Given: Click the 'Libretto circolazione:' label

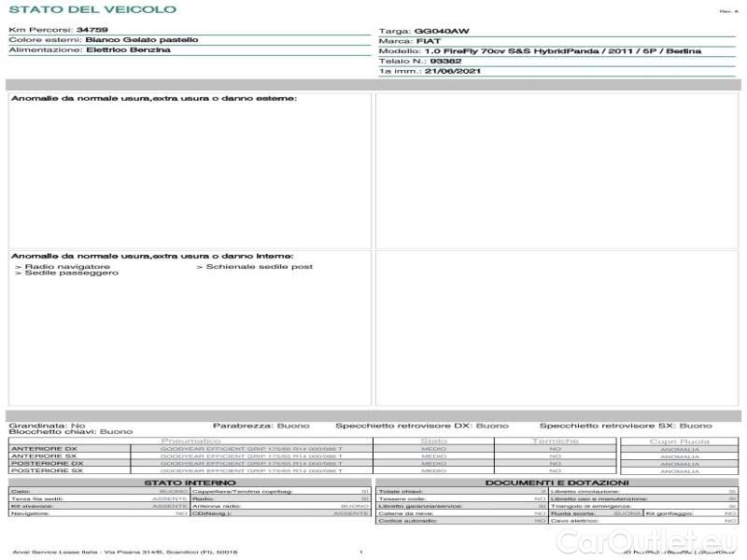Looking at the screenshot, I should pyautogui.click(x=585, y=492).
